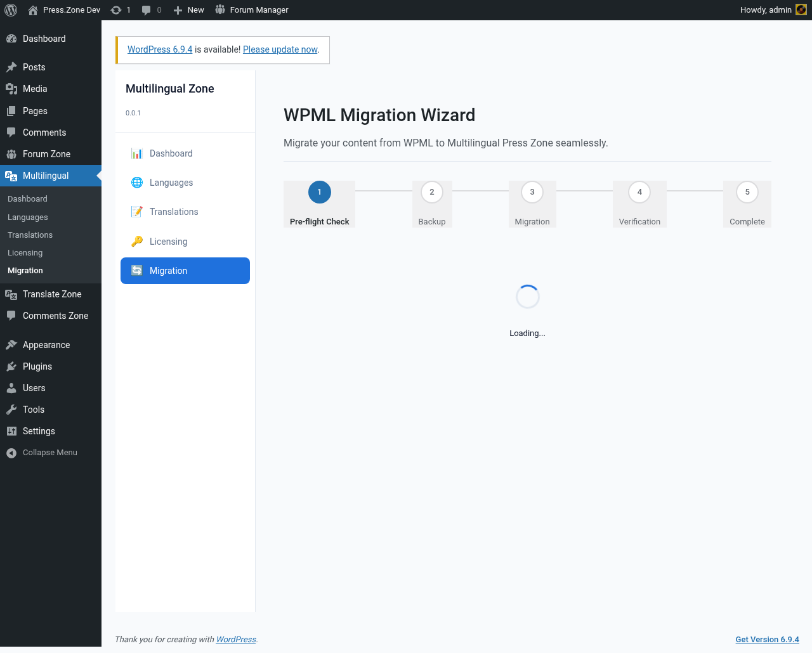Click the WPML Migration Wizard heading
Screen dimensions: 812x653
[x=379, y=115]
